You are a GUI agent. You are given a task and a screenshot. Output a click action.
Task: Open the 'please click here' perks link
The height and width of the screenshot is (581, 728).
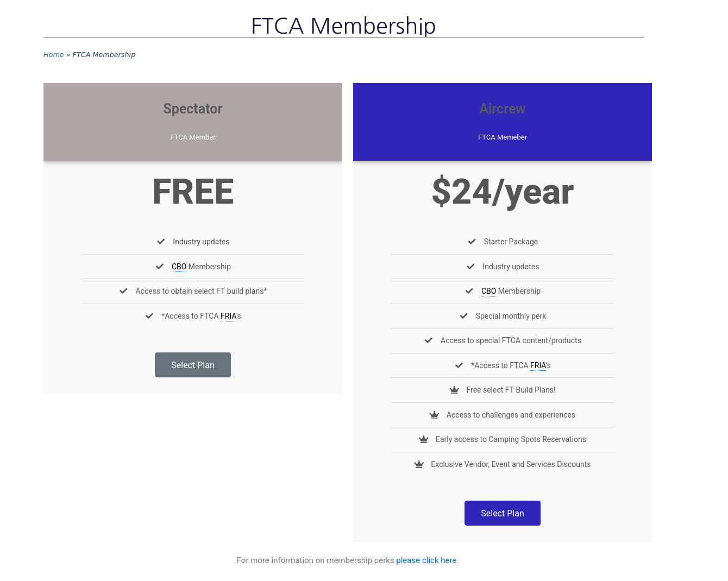[426, 560]
